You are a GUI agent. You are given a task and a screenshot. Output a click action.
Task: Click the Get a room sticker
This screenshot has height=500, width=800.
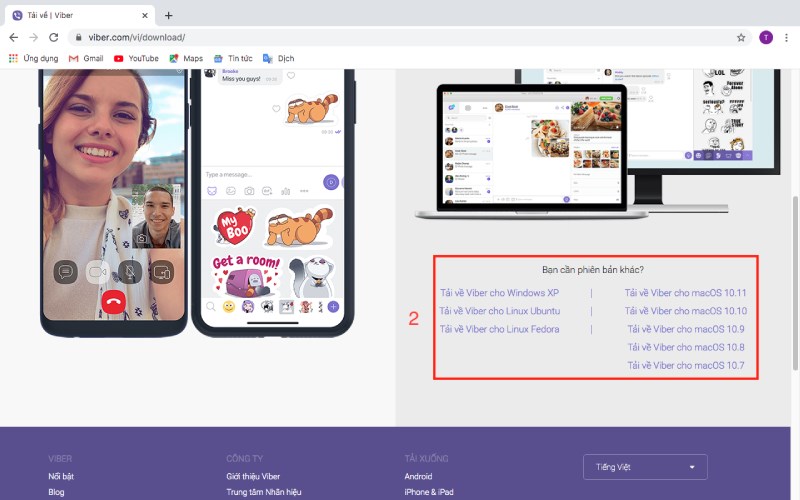pyautogui.click(x=246, y=276)
